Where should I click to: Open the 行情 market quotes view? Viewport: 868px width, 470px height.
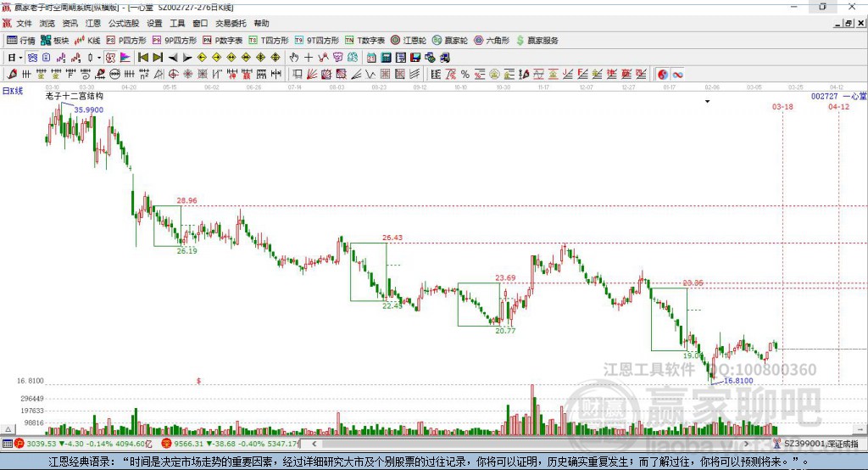[20, 41]
